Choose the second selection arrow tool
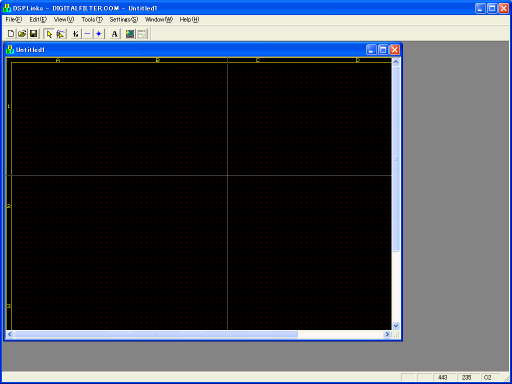512x384 pixels. pos(60,34)
